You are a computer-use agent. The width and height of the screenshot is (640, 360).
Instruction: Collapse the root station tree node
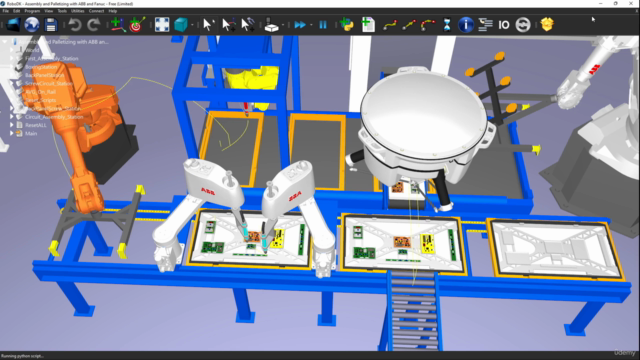point(4,42)
